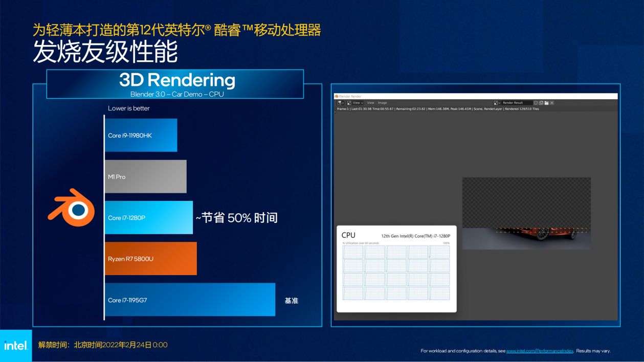644x362 pixels.
Task: Click the orange Ryzen R7 5800U bar
Action: coord(151,258)
